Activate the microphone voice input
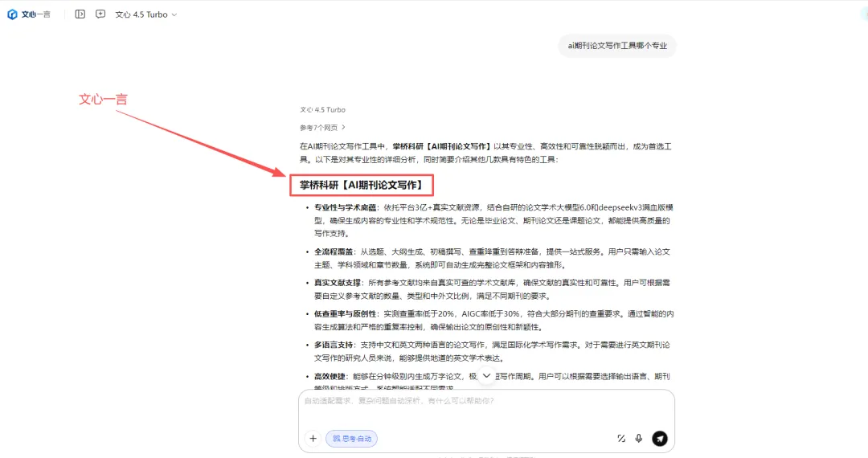Viewport: 868px width, 458px height. tap(639, 439)
